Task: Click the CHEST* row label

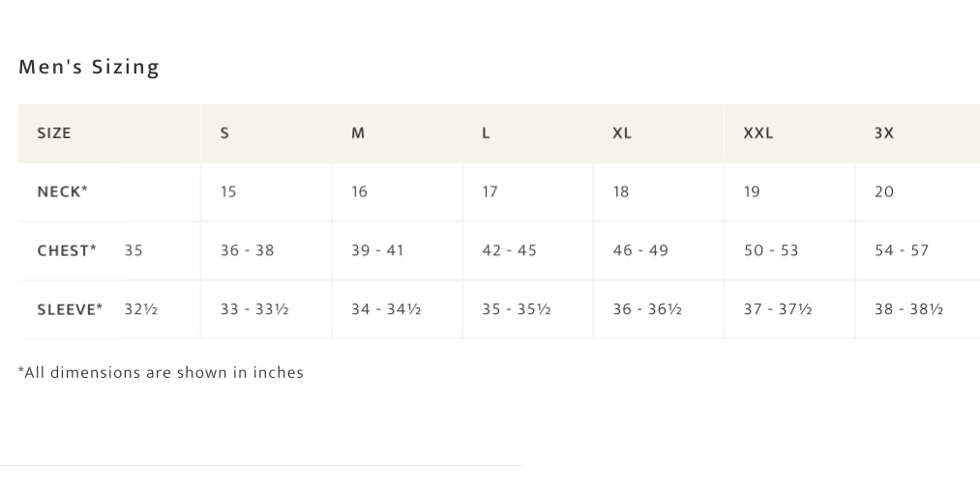Action: 67,250
